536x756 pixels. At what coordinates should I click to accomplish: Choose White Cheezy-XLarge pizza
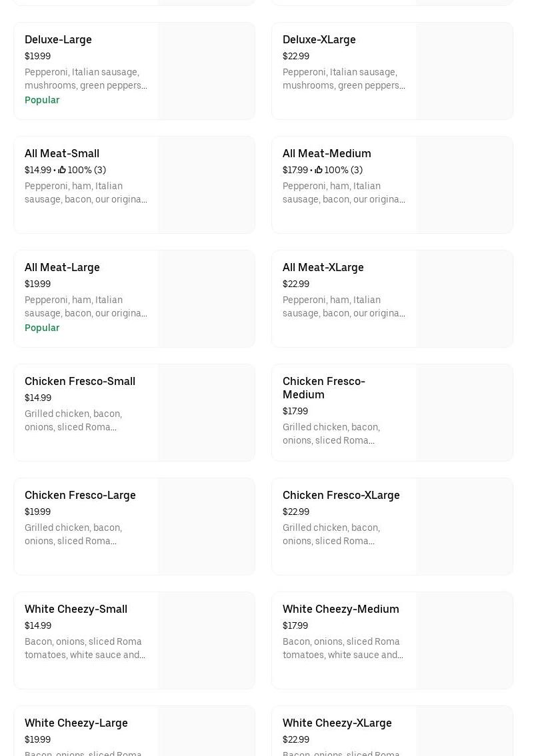tap(337, 723)
